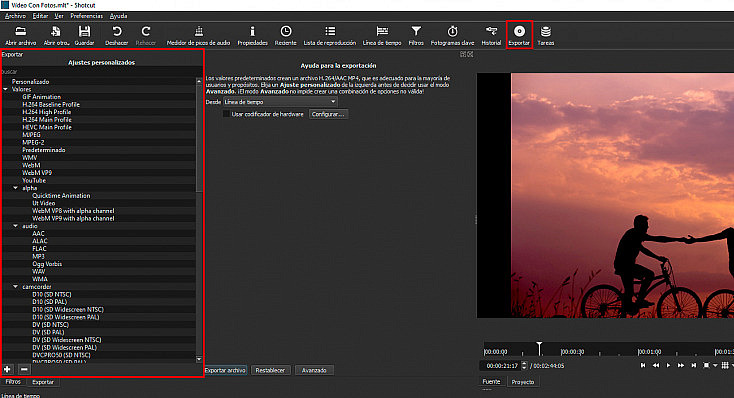Switch to the bottom Exportar tab

coord(43,382)
